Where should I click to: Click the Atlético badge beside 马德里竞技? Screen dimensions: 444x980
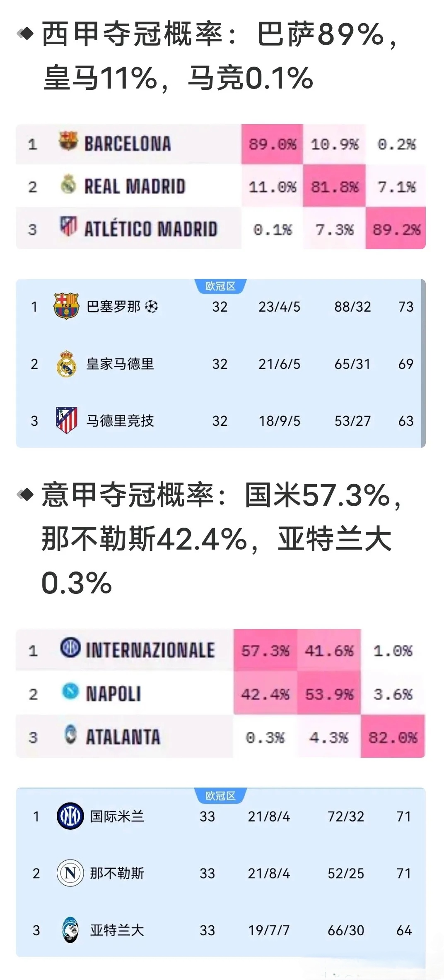(66, 420)
